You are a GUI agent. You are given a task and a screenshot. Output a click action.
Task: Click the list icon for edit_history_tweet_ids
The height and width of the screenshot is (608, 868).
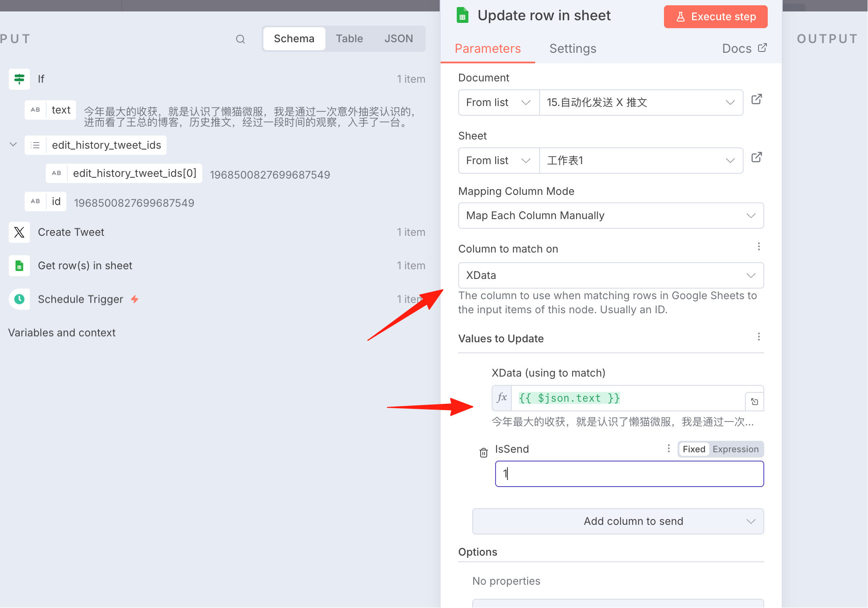coord(36,145)
